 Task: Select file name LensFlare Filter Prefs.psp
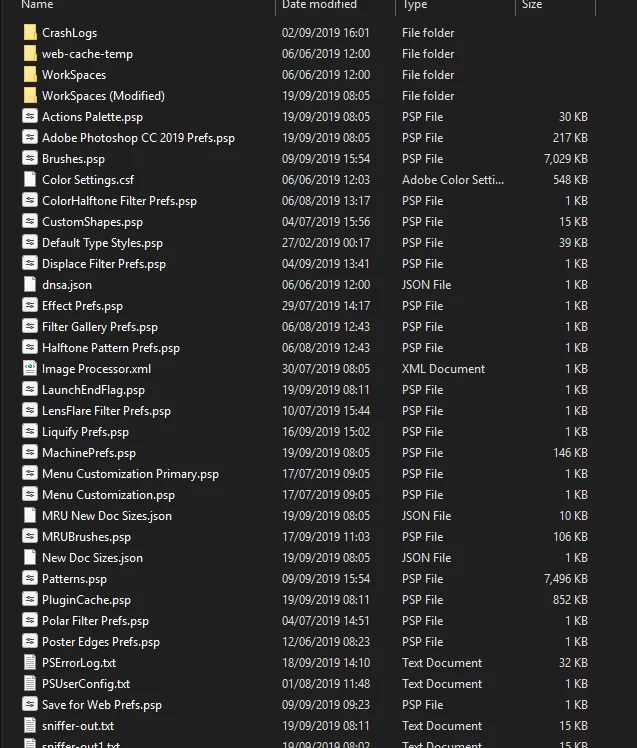pyautogui.click(x=106, y=411)
